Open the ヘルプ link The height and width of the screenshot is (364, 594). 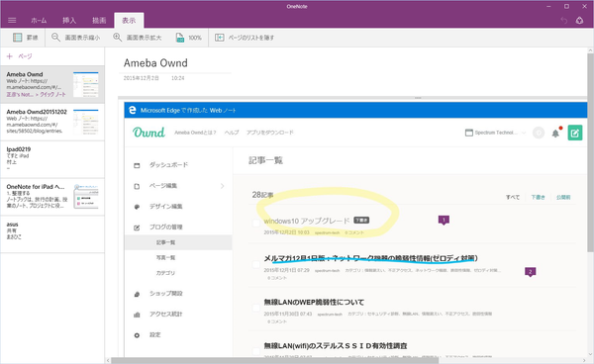(x=232, y=133)
